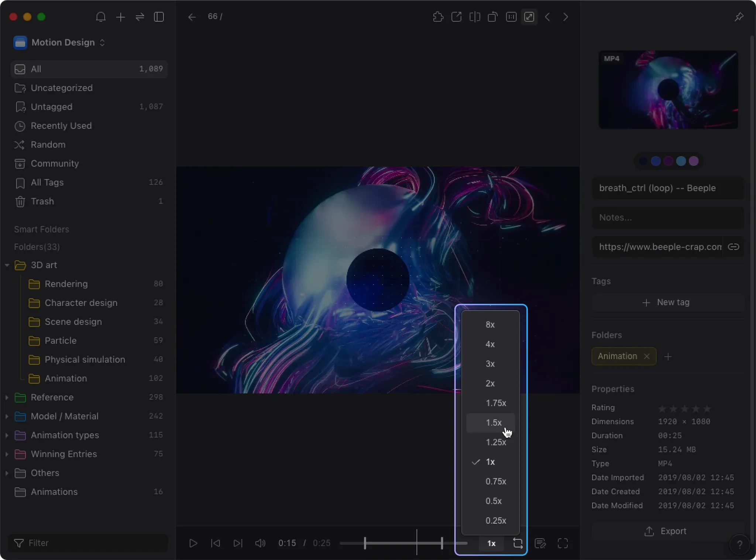The width and height of the screenshot is (756, 560).
Task: Expand the Reference folder
Action: (x=7, y=397)
